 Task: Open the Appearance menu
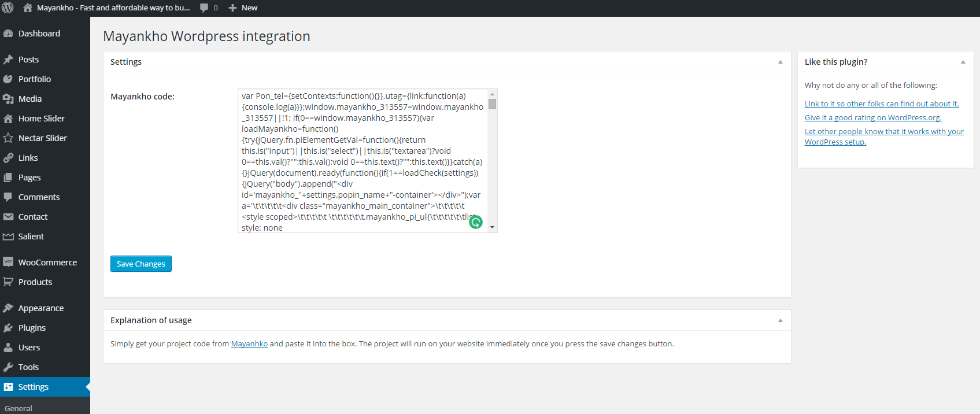click(45, 308)
